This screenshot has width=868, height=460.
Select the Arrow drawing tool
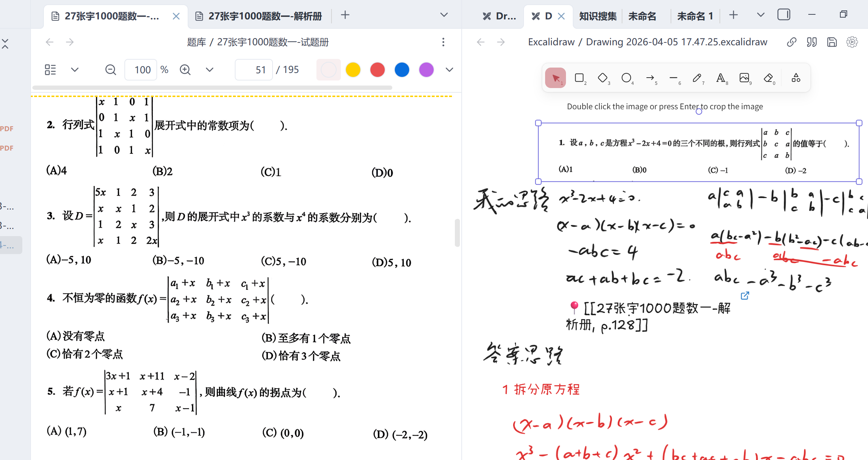coord(650,78)
